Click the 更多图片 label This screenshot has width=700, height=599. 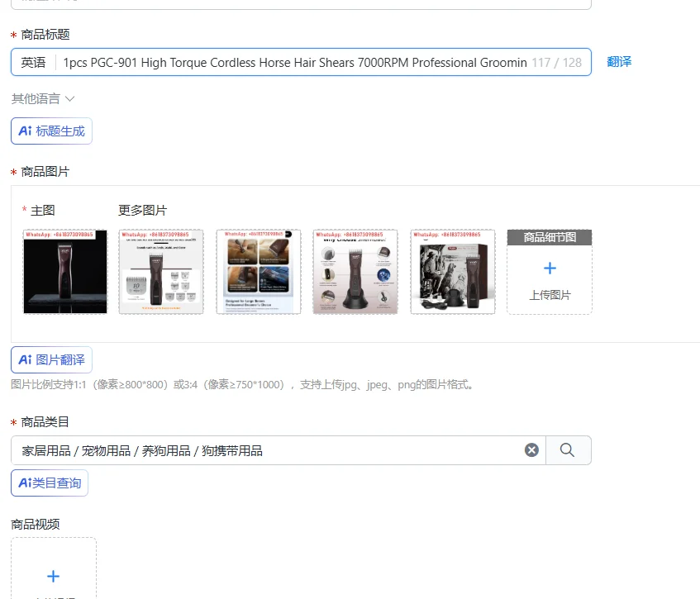click(x=142, y=210)
